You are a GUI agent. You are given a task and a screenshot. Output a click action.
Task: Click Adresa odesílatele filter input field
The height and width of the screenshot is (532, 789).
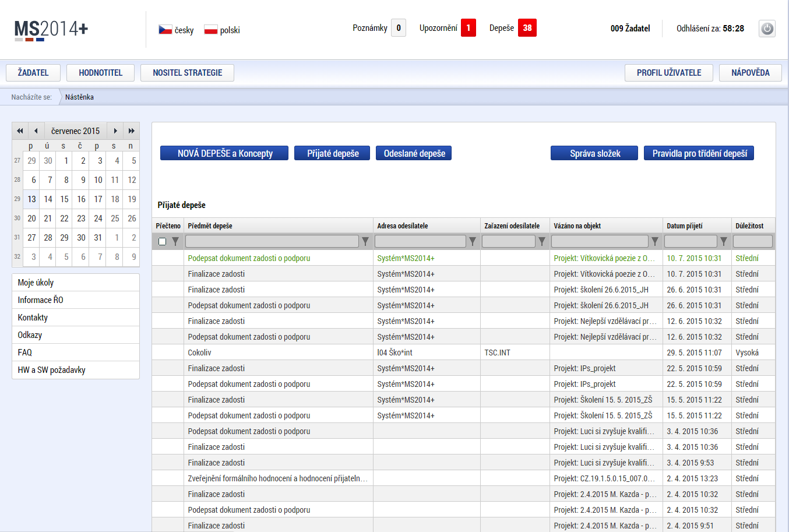coord(420,241)
